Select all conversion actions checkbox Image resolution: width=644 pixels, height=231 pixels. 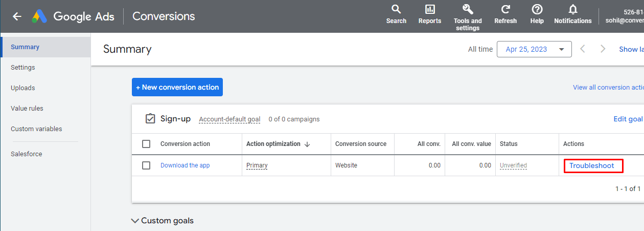click(x=146, y=144)
